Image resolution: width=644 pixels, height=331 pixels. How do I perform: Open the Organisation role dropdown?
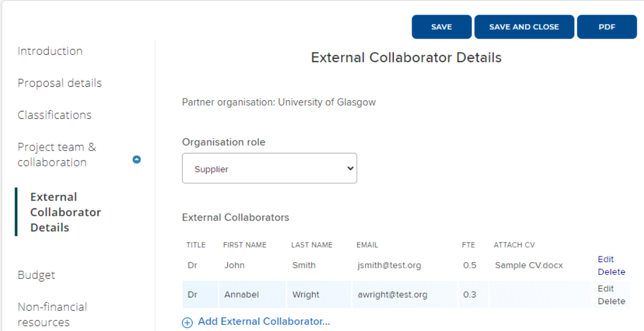coord(269,169)
